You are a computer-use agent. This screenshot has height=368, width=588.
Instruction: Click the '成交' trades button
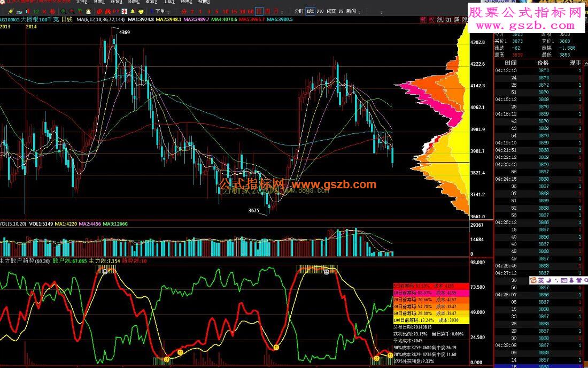[x=331, y=11]
